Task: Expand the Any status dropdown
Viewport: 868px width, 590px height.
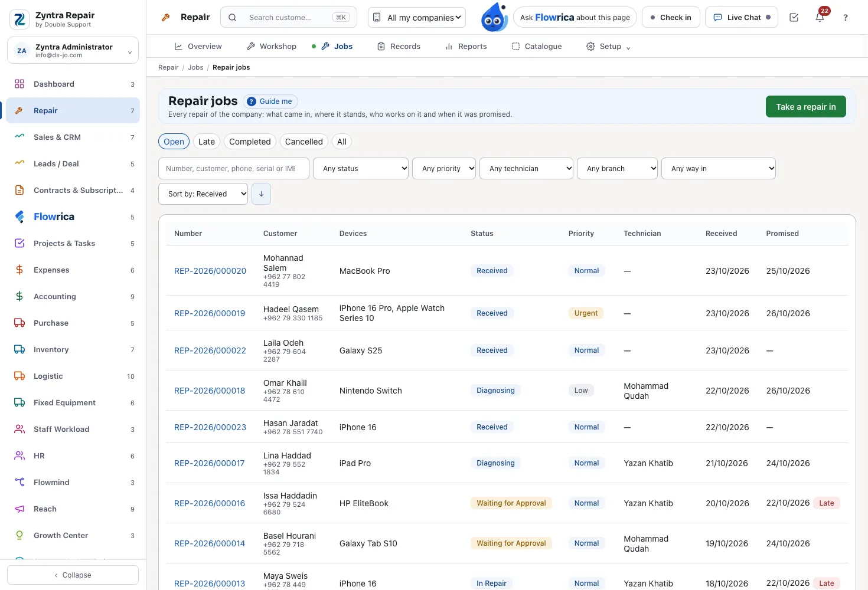Action: tap(361, 168)
